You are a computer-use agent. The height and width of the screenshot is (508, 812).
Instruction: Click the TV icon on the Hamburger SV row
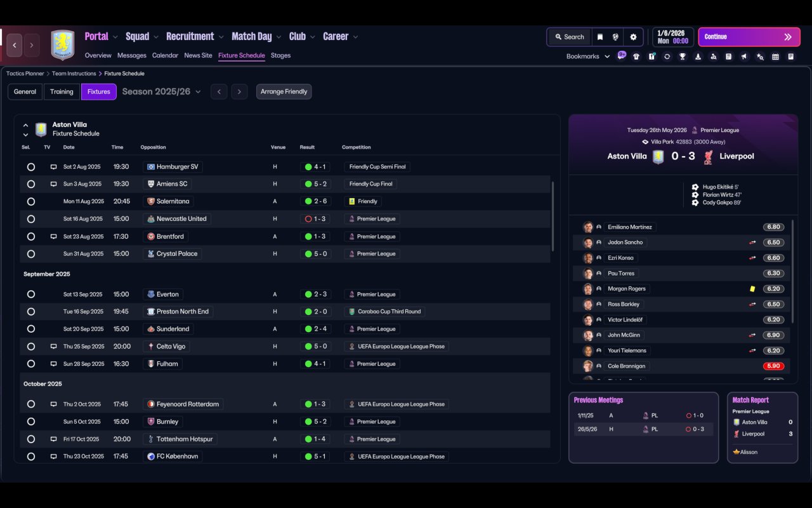[53, 167]
